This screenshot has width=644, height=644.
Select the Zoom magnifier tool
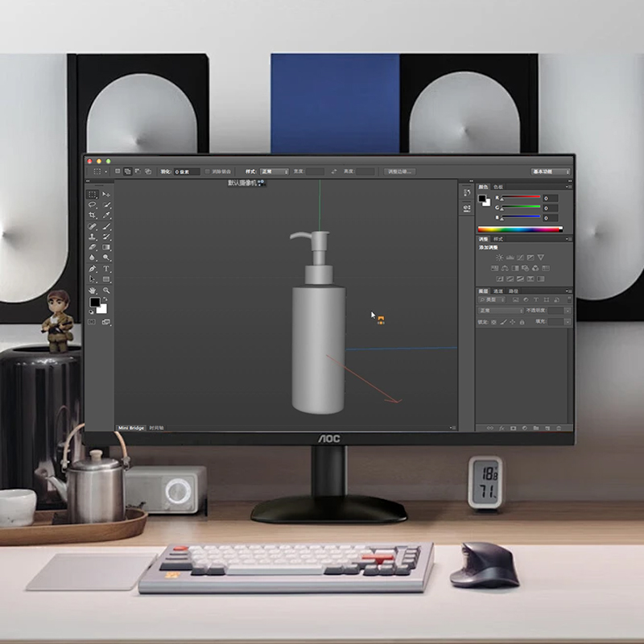tap(106, 291)
